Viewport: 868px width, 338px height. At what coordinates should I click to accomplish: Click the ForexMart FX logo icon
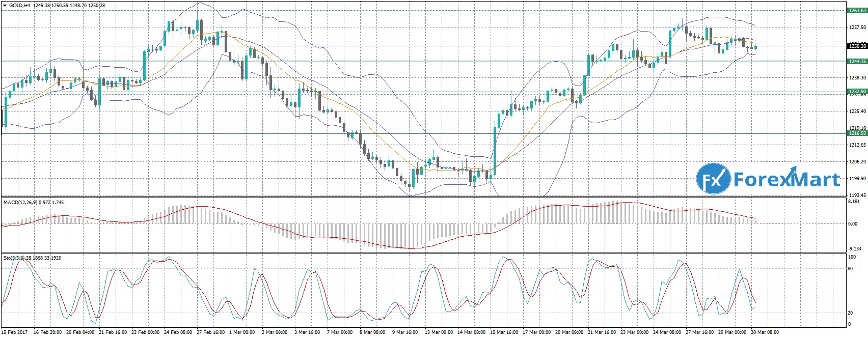(x=713, y=179)
